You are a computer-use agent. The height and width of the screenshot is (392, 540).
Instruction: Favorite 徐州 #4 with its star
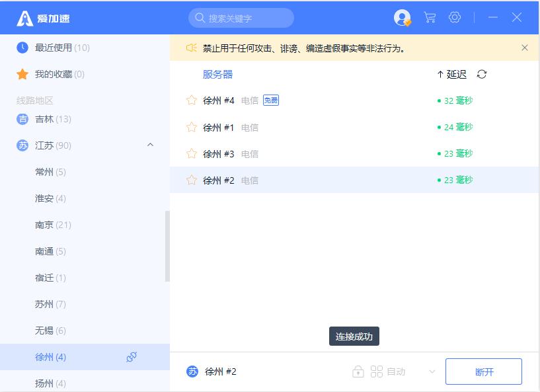pyautogui.click(x=192, y=100)
